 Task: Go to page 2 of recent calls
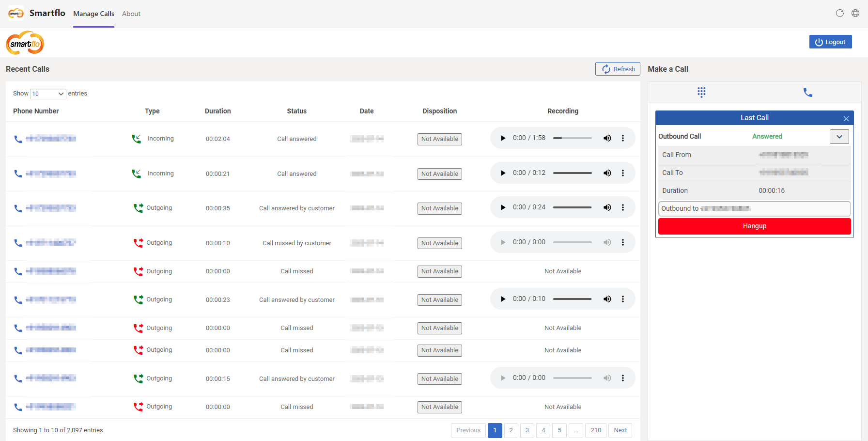click(x=511, y=430)
